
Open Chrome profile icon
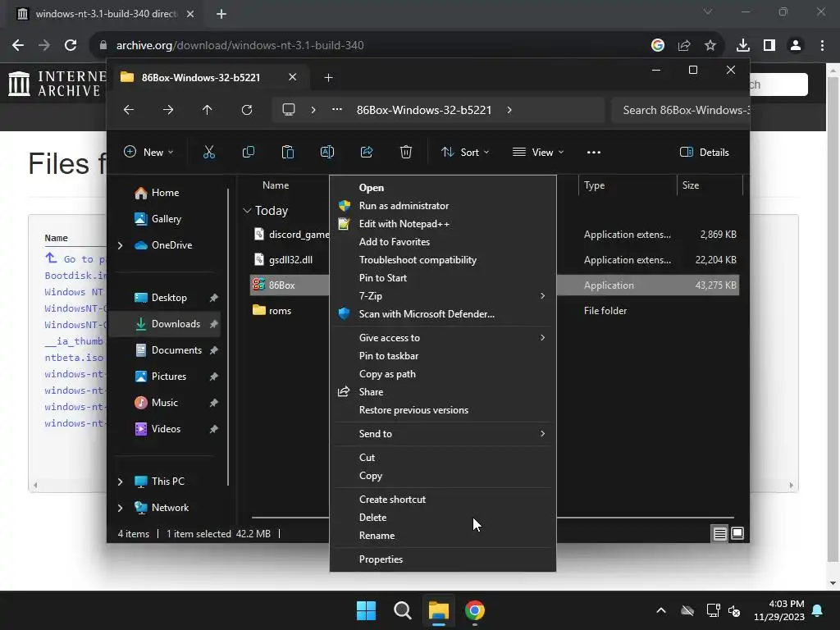point(796,46)
